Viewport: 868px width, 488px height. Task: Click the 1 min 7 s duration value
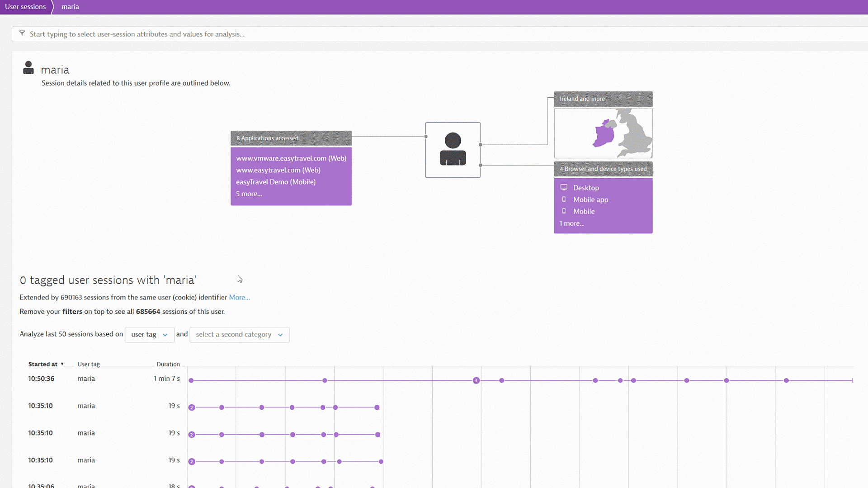pyautogui.click(x=166, y=379)
